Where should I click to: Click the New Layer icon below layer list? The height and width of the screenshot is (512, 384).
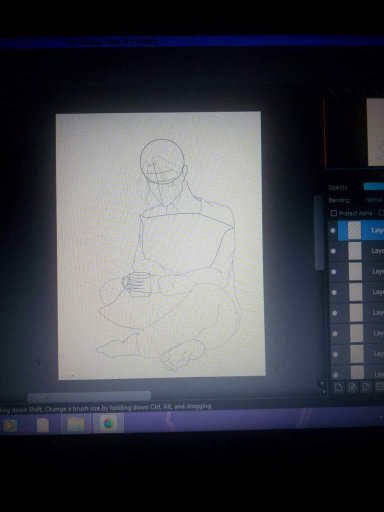(x=339, y=387)
